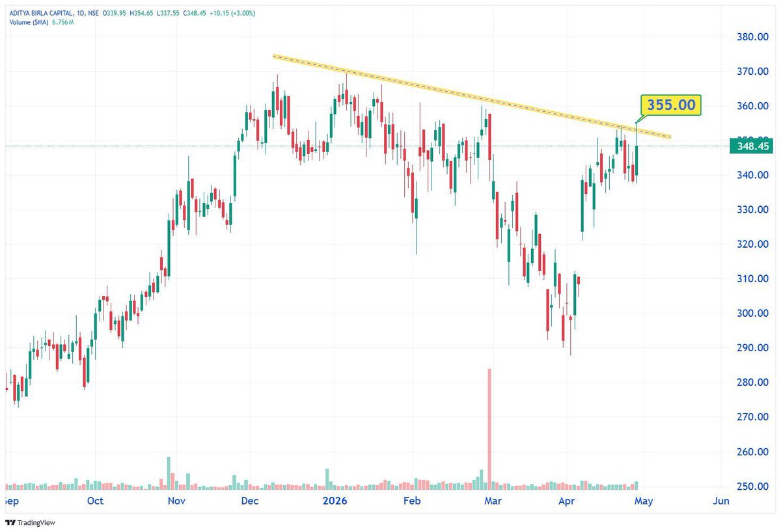
Task: Click the 1D timeframe in the legend
Action: tap(79, 12)
